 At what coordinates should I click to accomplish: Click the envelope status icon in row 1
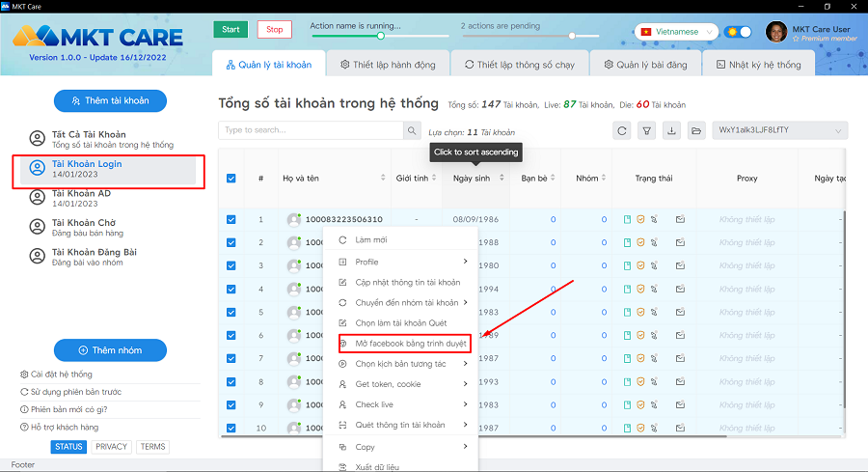(680, 219)
